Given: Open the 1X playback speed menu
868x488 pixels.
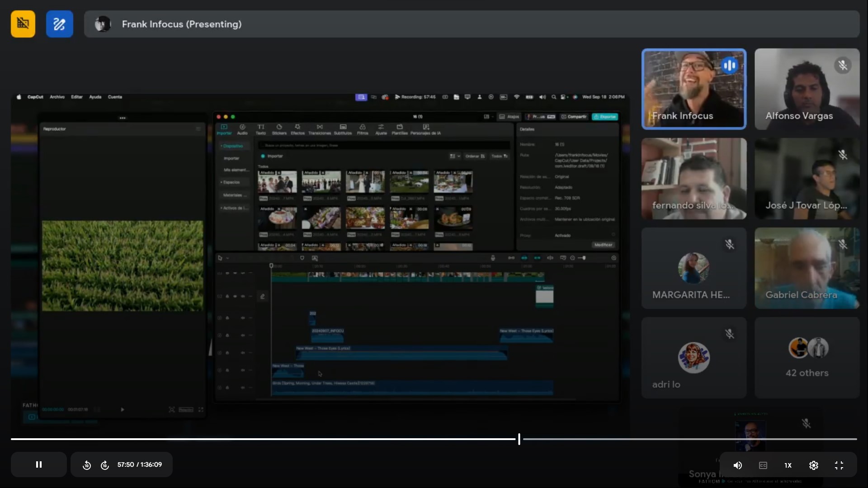Looking at the screenshot, I should click(x=788, y=465).
